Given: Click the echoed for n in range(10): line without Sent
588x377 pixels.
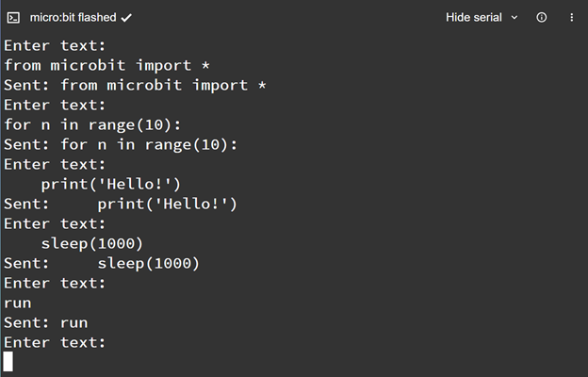Looking at the screenshot, I should coord(92,125).
